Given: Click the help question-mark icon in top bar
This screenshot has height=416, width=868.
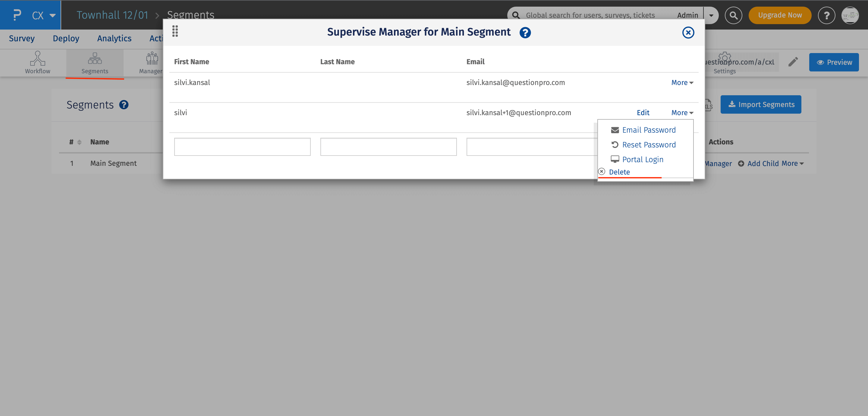Looking at the screenshot, I should click(x=826, y=15).
